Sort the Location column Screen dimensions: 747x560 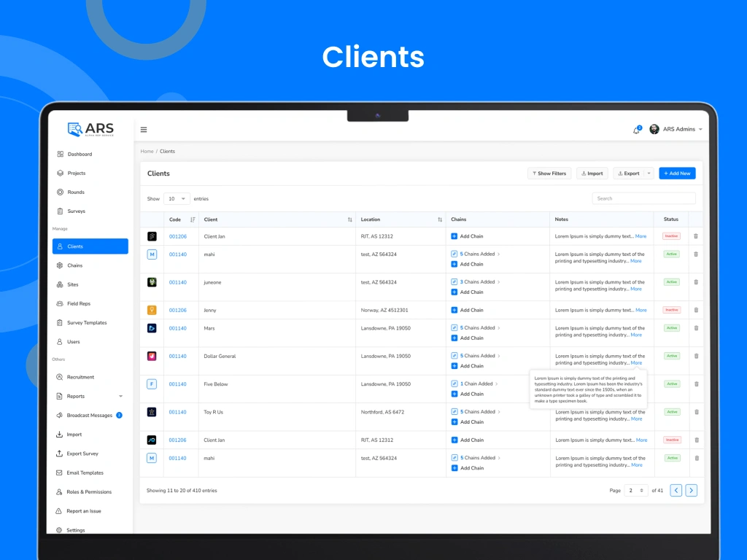pos(440,219)
